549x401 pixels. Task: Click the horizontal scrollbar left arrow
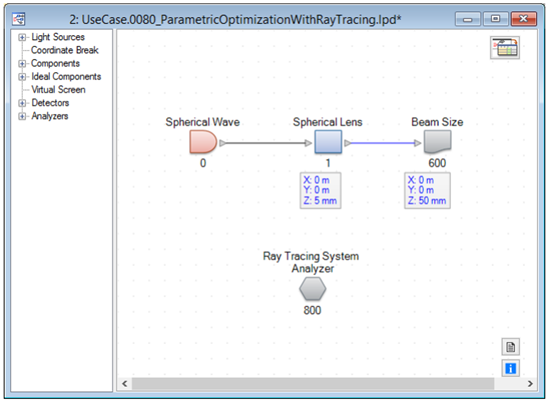[125, 383]
